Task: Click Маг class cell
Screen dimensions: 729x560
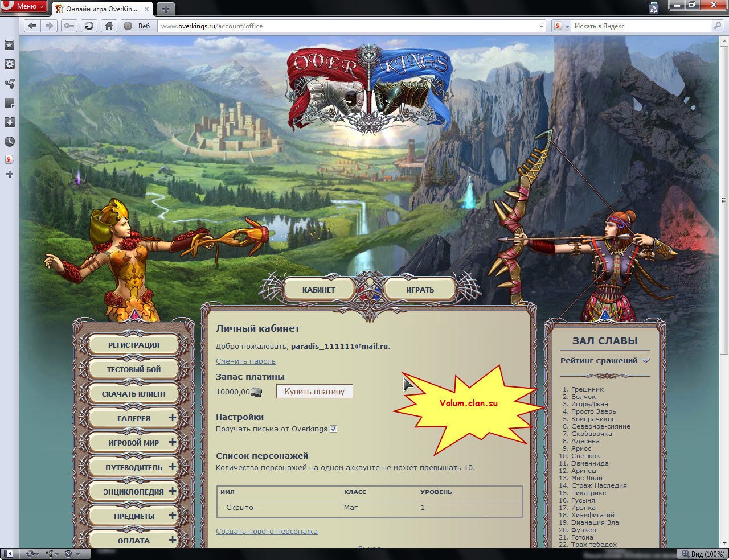Action: [x=351, y=508]
